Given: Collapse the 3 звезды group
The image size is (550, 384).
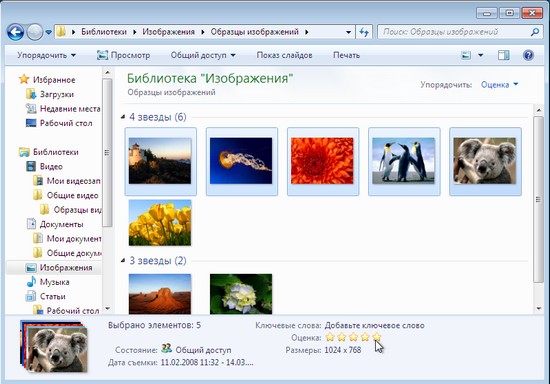Looking at the screenshot, I should (123, 261).
